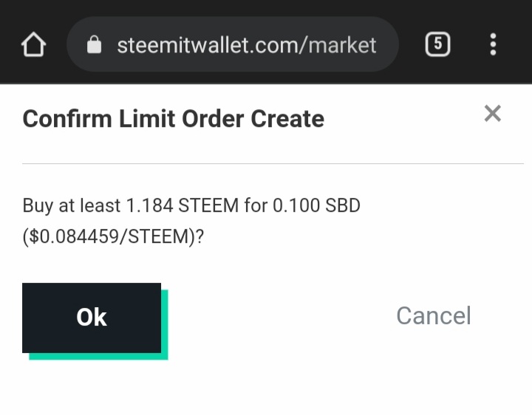Click the padlock site security icon
The width and height of the screenshot is (532, 415).
click(x=94, y=45)
